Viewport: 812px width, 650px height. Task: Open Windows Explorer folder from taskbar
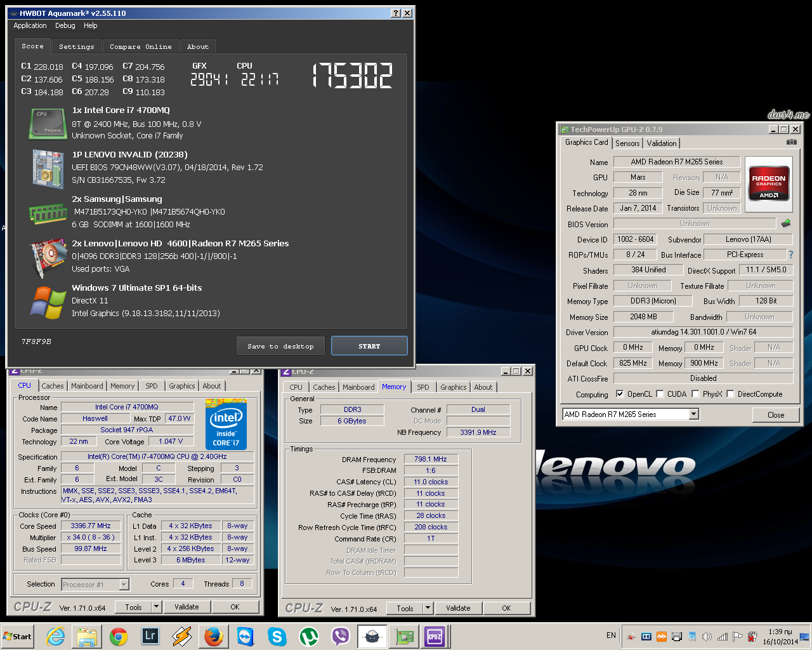tap(87, 636)
